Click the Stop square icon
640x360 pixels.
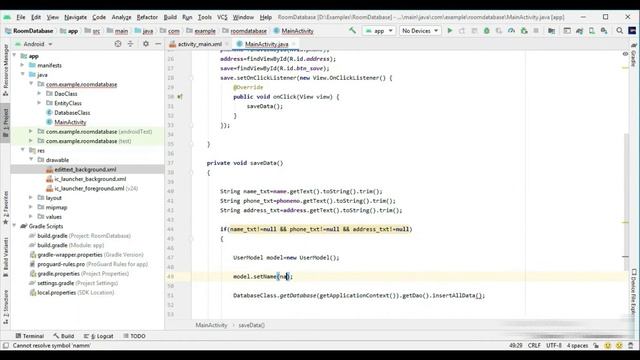pos(536,31)
